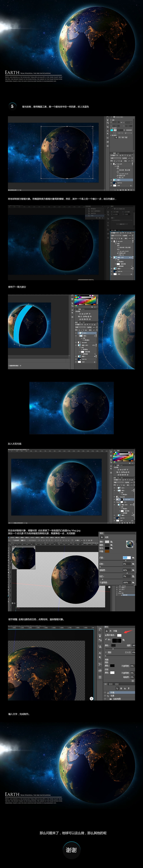The image size is (143, 868).
Task: Click render icon at bottom of 环境 panel
Action: [x=133, y=681]
